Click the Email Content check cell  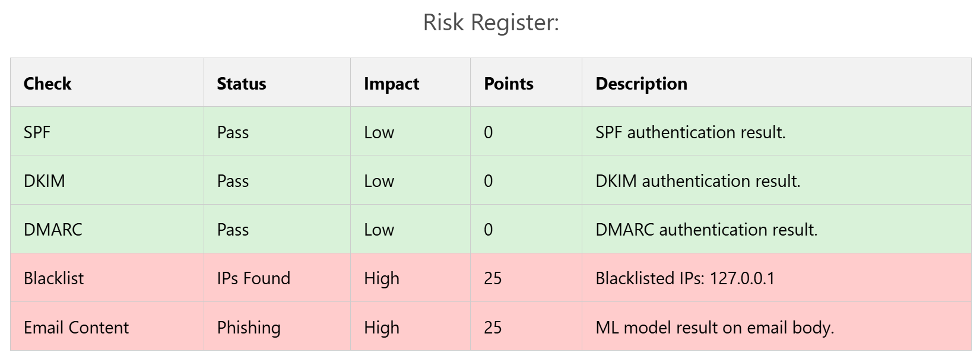(x=76, y=328)
